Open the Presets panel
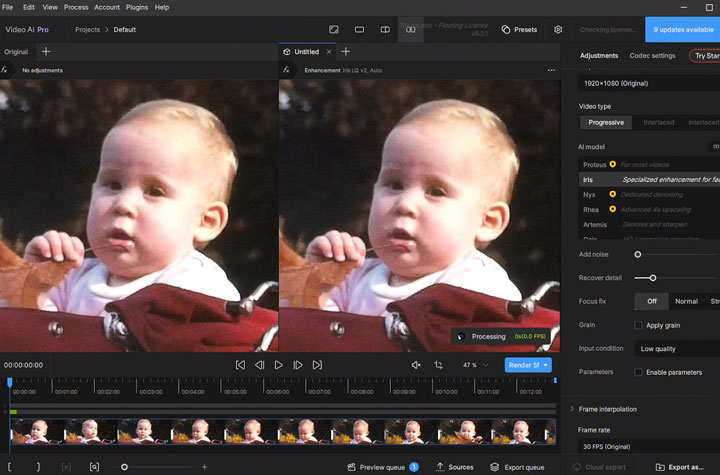The width and height of the screenshot is (720, 475). pos(519,29)
